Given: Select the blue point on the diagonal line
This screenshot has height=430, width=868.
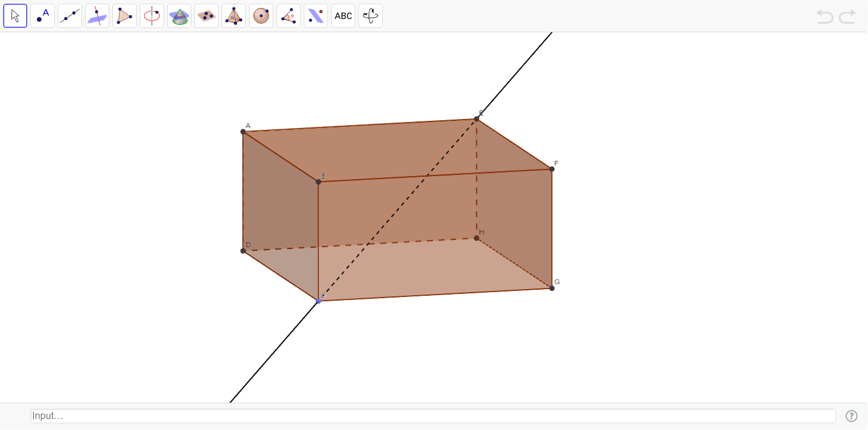Looking at the screenshot, I should click(x=318, y=301).
